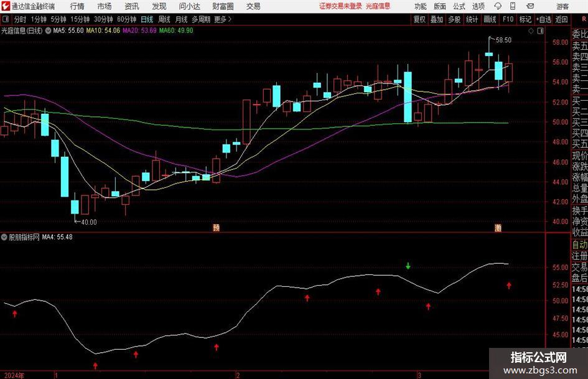Open the 发现 menu
Screen dimensions: 588x379
tap(159, 6)
